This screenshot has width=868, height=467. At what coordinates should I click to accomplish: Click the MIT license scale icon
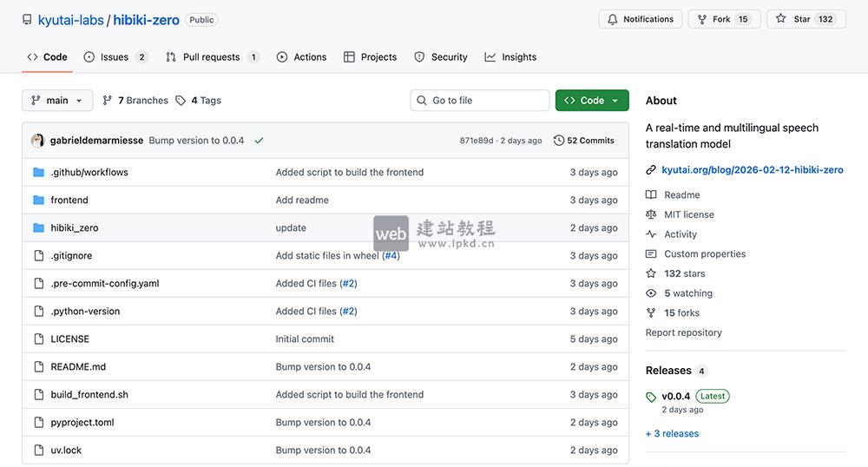coord(651,214)
